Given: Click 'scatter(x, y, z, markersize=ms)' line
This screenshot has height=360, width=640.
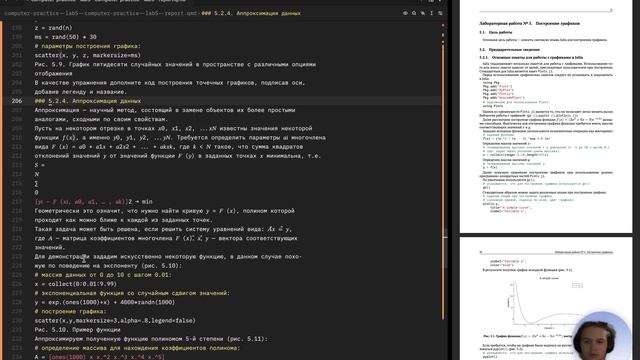Looking at the screenshot, I should [x=87, y=55].
